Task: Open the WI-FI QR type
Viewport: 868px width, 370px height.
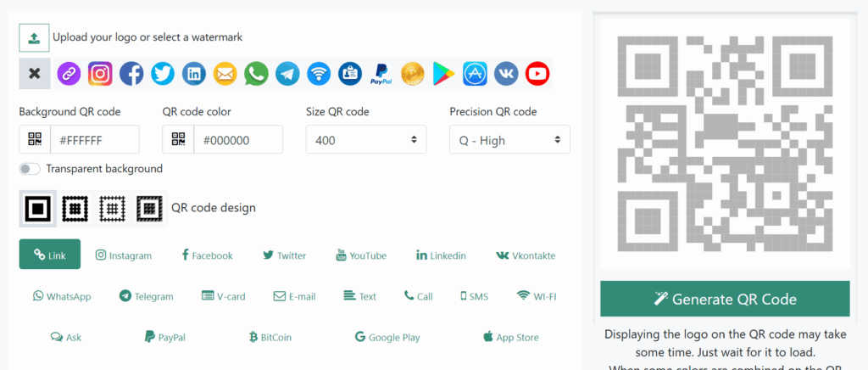Action: (537, 296)
